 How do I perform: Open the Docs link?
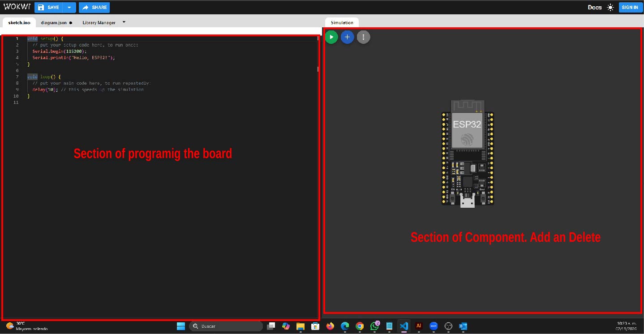(x=595, y=7)
